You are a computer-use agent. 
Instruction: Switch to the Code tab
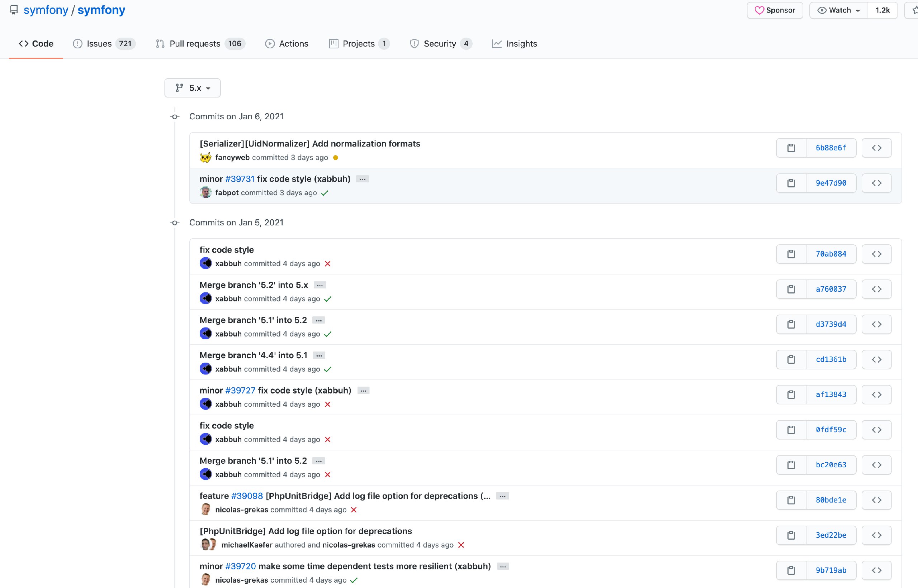[36, 43]
